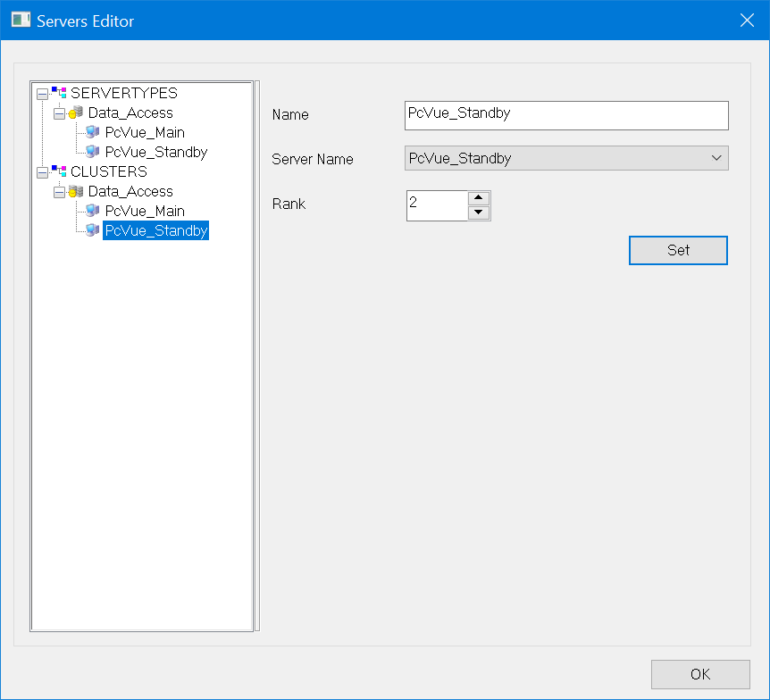Click the SERVERTYPES root node icon

pos(59,93)
